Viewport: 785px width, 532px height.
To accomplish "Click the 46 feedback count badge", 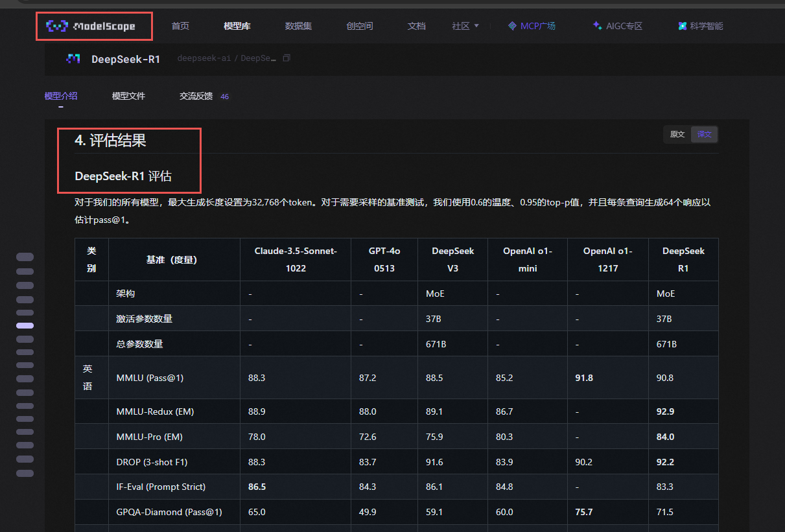I will [x=224, y=97].
